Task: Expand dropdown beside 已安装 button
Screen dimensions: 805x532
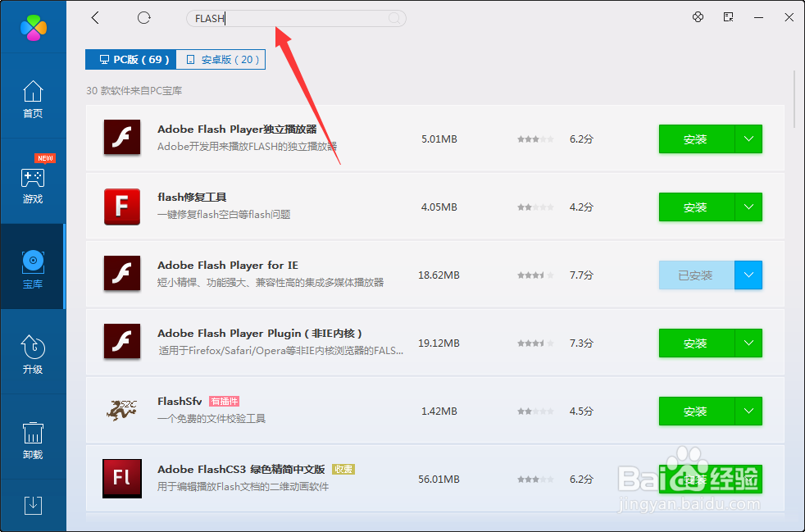Action: tap(748, 275)
